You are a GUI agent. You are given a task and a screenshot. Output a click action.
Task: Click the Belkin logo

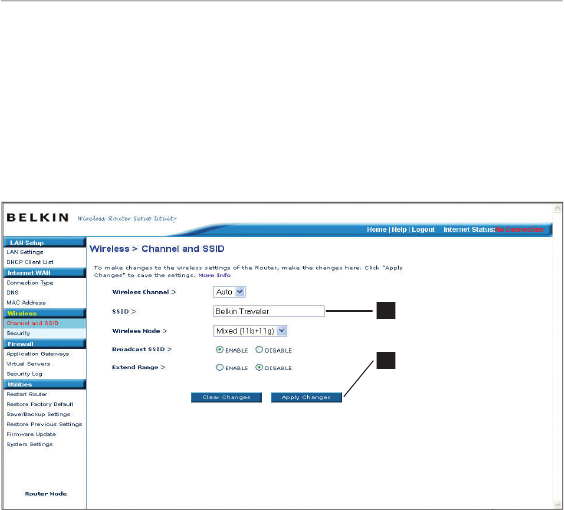tap(37, 218)
